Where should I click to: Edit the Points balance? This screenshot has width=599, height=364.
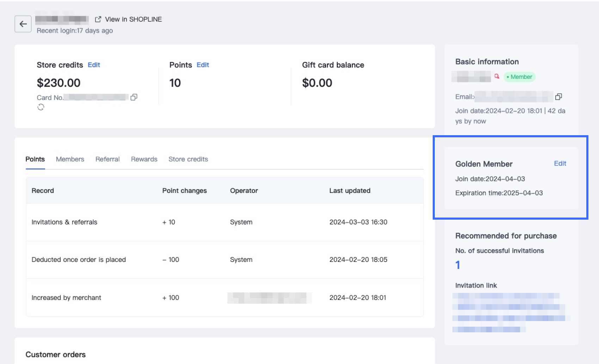(x=203, y=65)
